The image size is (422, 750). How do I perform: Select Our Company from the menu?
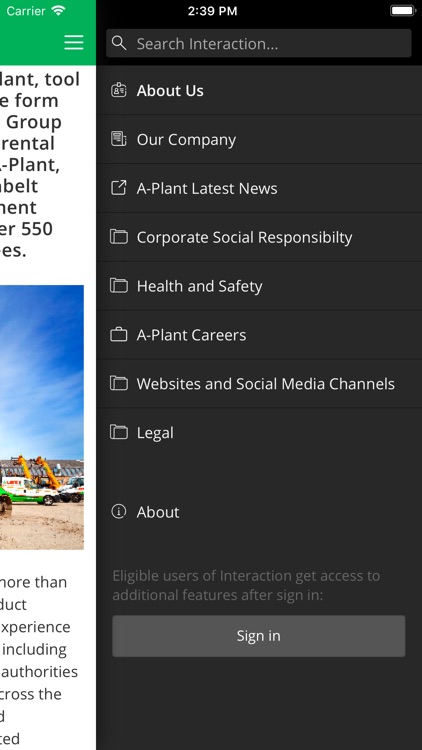click(x=259, y=139)
